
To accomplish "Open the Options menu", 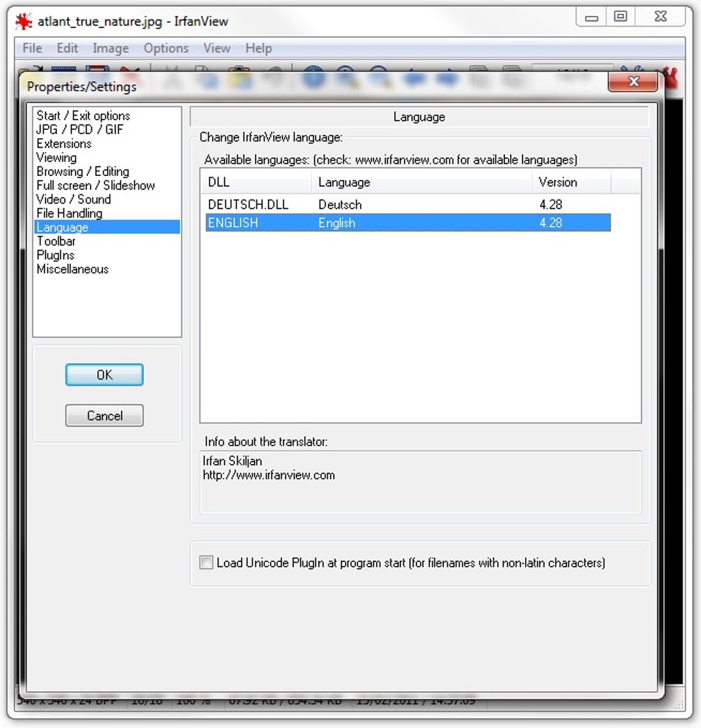I will click(x=166, y=48).
